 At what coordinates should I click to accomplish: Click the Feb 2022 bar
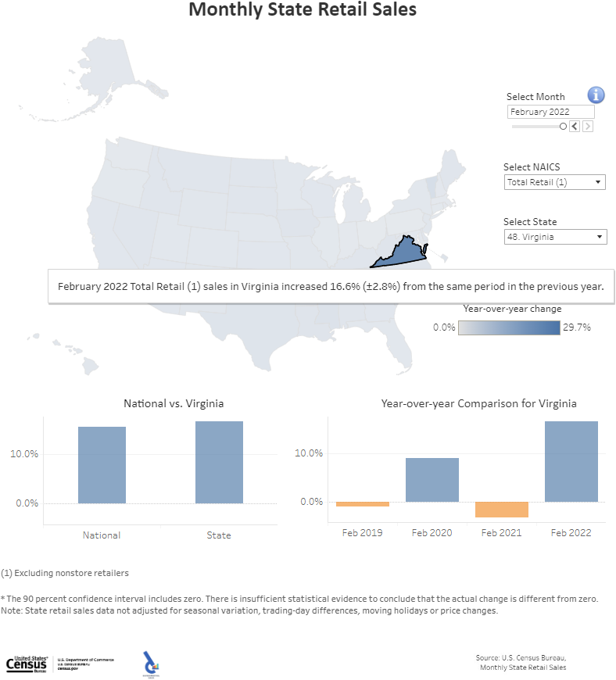click(571, 461)
